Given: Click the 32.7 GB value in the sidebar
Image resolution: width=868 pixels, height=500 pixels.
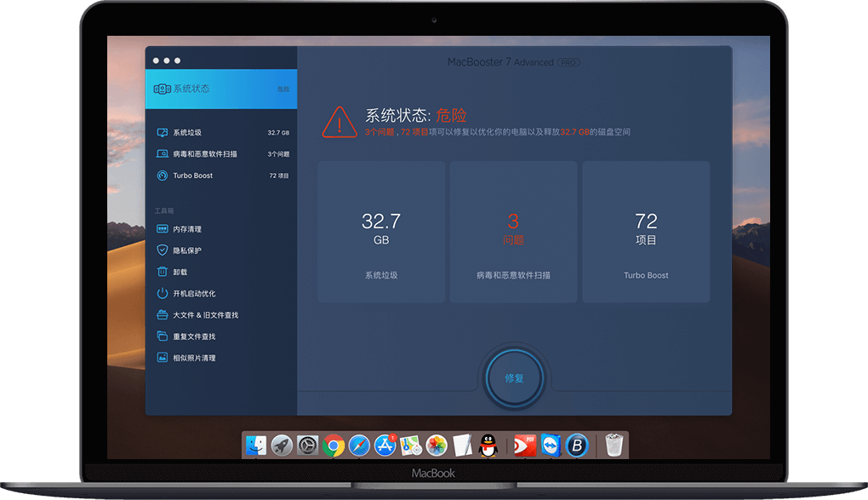Looking at the screenshot, I should (x=278, y=133).
